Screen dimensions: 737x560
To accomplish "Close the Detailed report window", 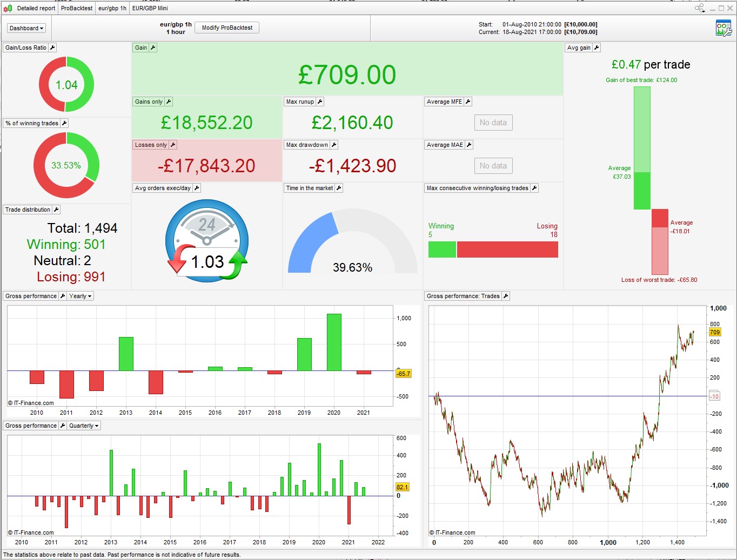I will (729, 8).
